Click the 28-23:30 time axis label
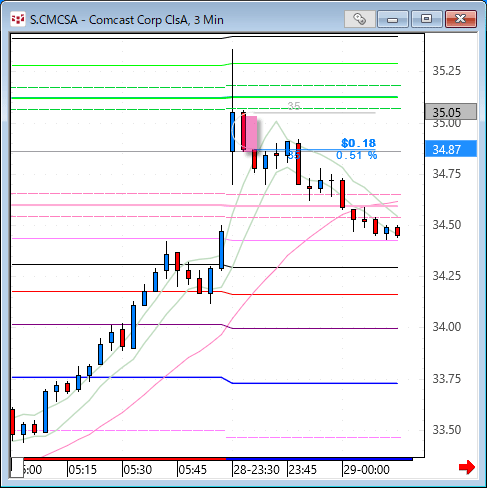Viewport: 487px width, 488px height. click(256, 470)
